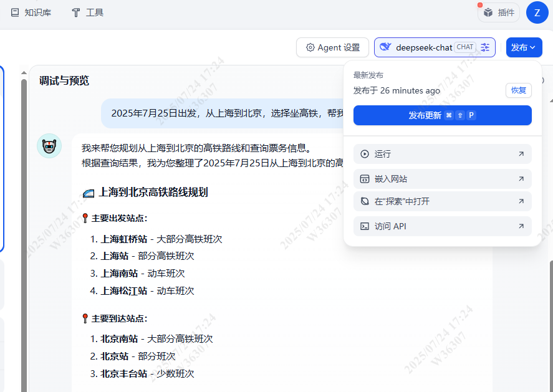Click the play icon next to 运行

click(365, 154)
